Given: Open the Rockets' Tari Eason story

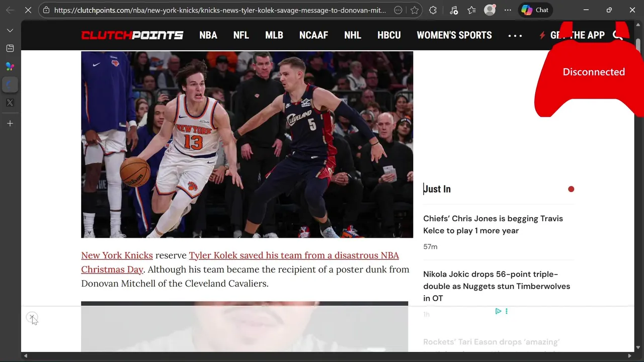Looking at the screenshot, I should click(491, 342).
